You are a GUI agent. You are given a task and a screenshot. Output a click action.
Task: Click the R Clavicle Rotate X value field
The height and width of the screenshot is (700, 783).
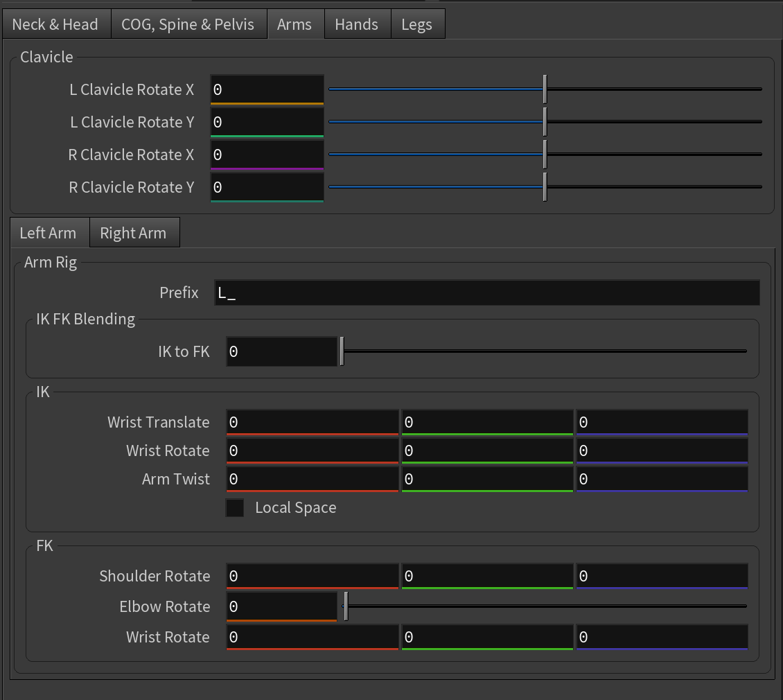[x=267, y=155]
